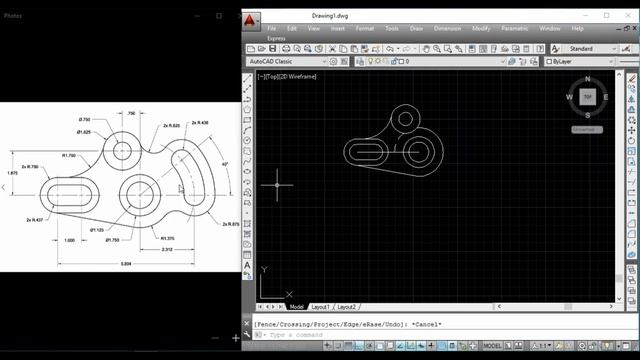Click the vertical scrollbar up arrow
Image resolution: width=640 pixels, height=360 pixels.
[619, 75]
